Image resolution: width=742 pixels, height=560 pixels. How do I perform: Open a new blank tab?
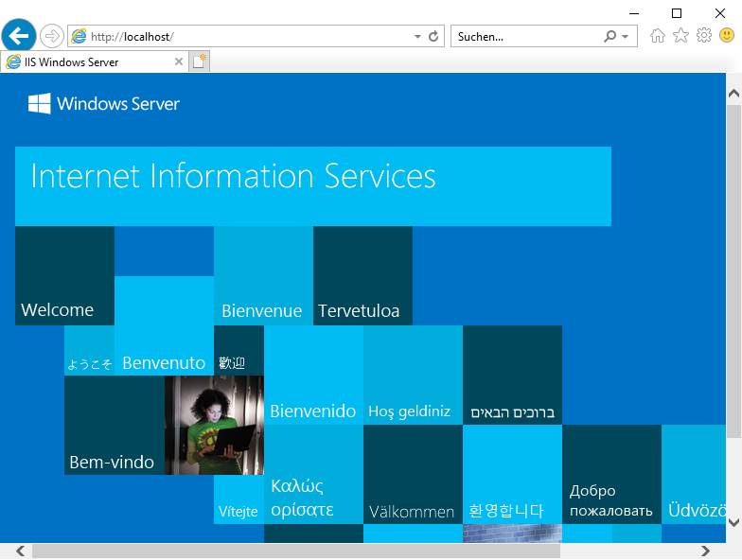pos(200,62)
